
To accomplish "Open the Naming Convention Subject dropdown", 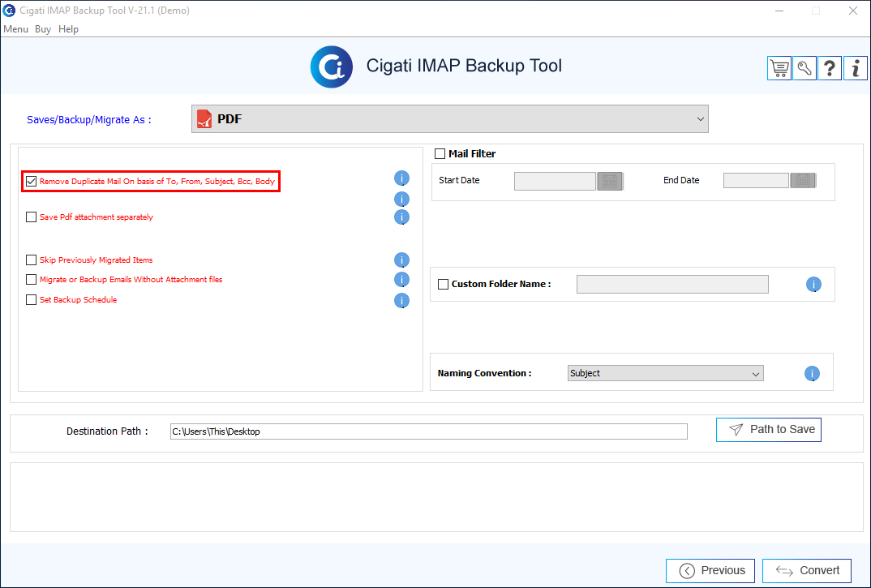I will coord(666,373).
